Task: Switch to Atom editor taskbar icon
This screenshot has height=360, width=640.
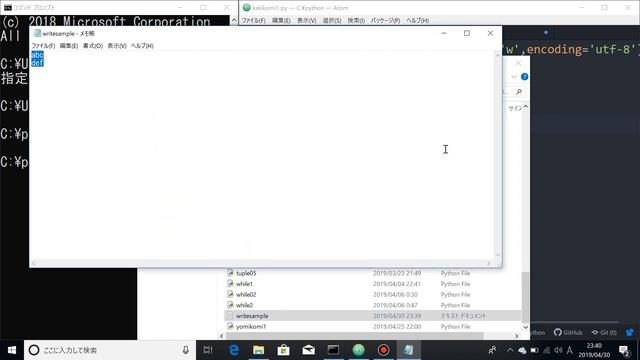Action: click(358, 350)
